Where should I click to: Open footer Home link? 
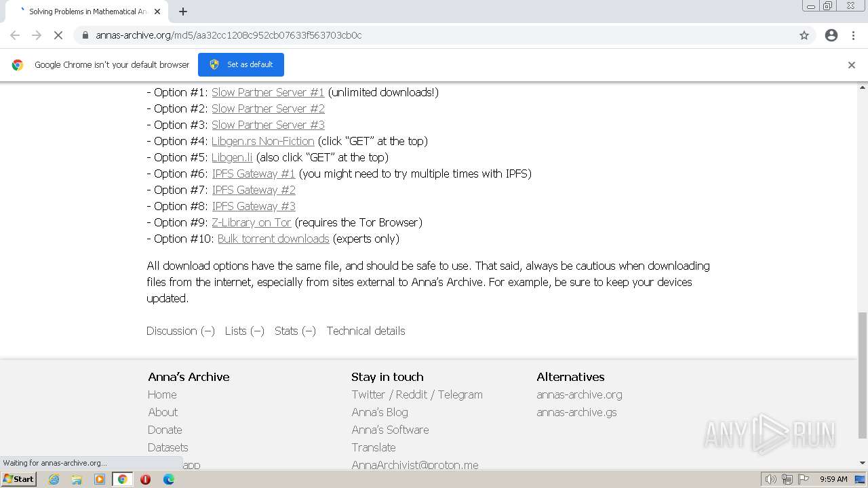(x=162, y=394)
